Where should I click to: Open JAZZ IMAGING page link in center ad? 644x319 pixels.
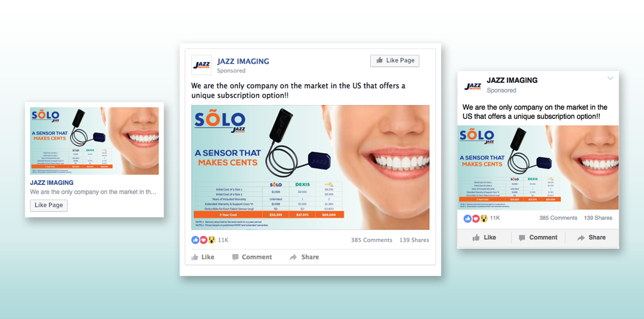pos(243,61)
